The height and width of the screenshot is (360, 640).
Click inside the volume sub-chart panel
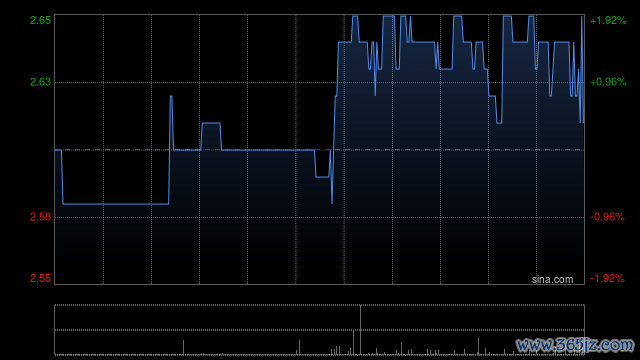pos(319,330)
